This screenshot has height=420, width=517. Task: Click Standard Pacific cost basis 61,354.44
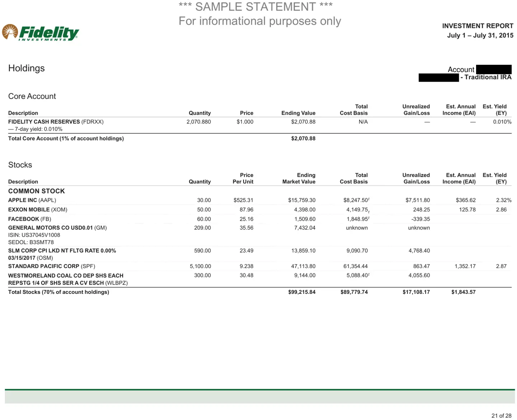pos(356,266)
